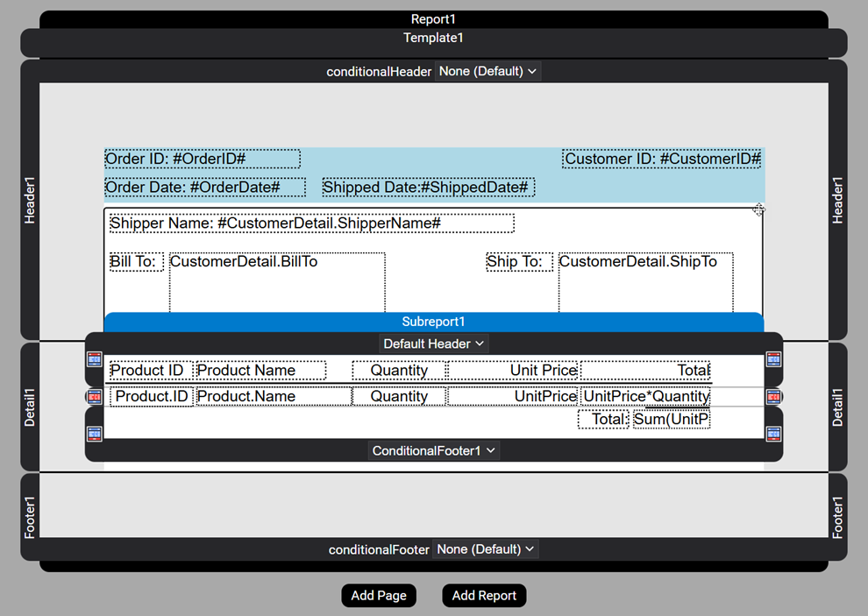Click the left Detail1 band label
Image resolution: width=868 pixels, height=616 pixels.
(30, 407)
